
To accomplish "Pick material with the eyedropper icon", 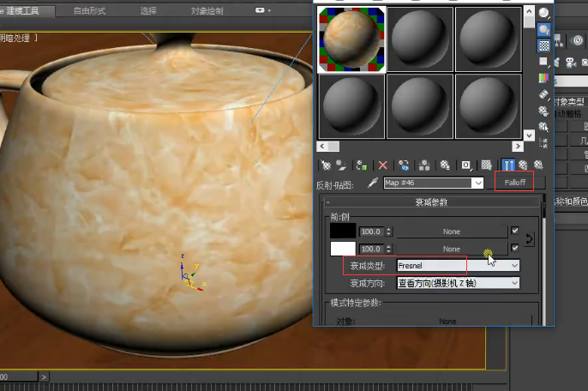I will [x=373, y=183].
